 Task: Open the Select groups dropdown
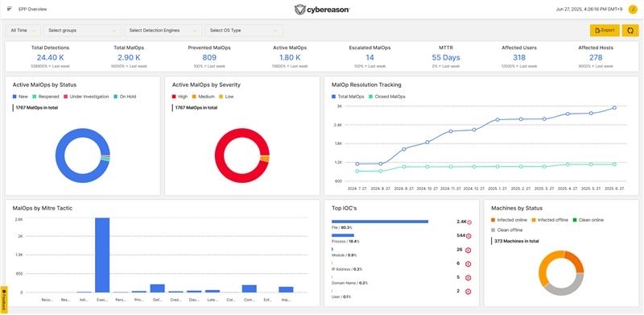coord(82,31)
